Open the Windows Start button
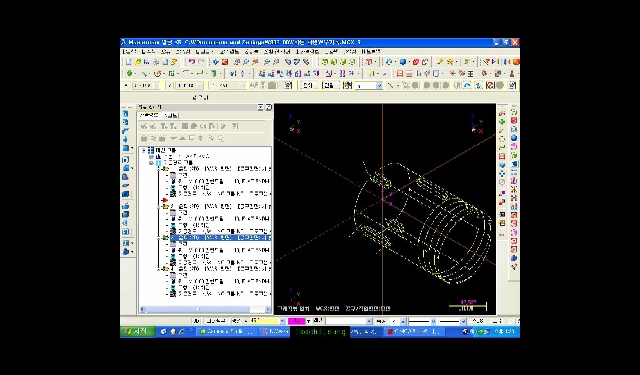The width and height of the screenshot is (640, 375). point(138,332)
